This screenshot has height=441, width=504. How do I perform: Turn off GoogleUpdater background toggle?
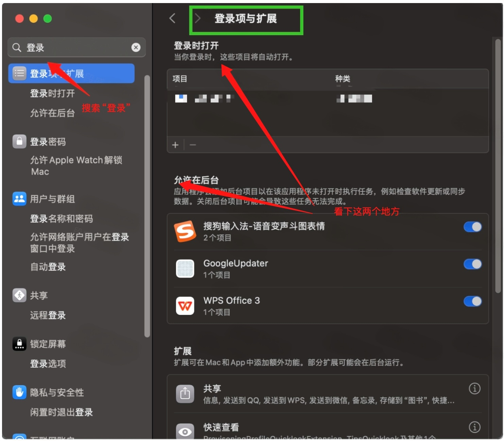point(472,264)
